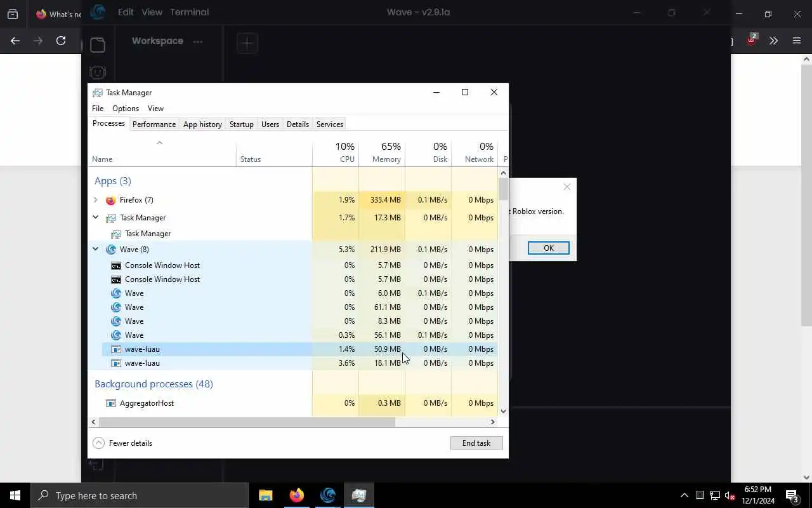Open the Windows Start menu
This screenshot has height=508, width=812.
(15, 495)
